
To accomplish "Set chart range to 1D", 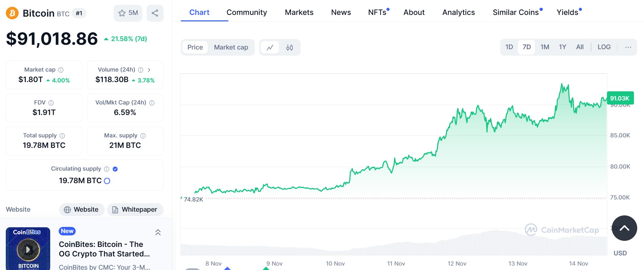I will coord(509,47).
